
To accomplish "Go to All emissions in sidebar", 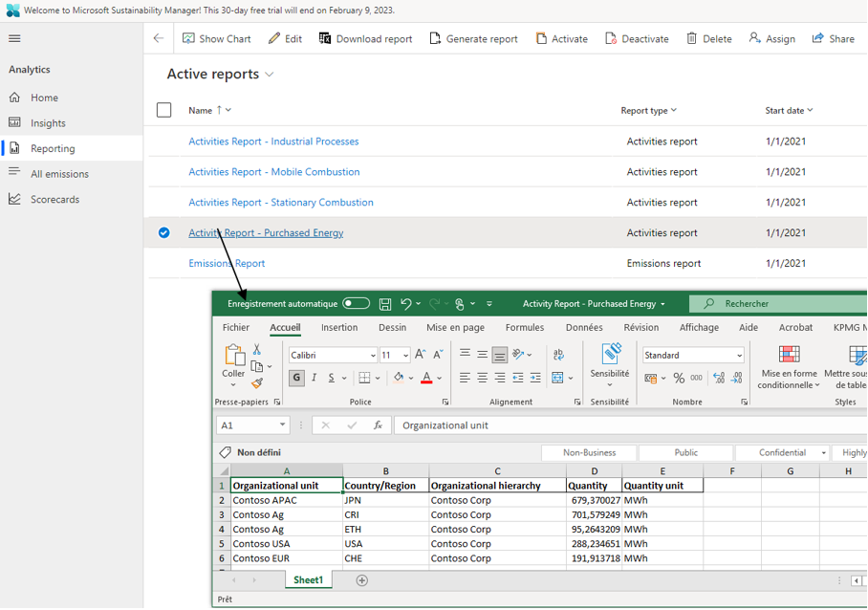I will (x=59, y=174).
